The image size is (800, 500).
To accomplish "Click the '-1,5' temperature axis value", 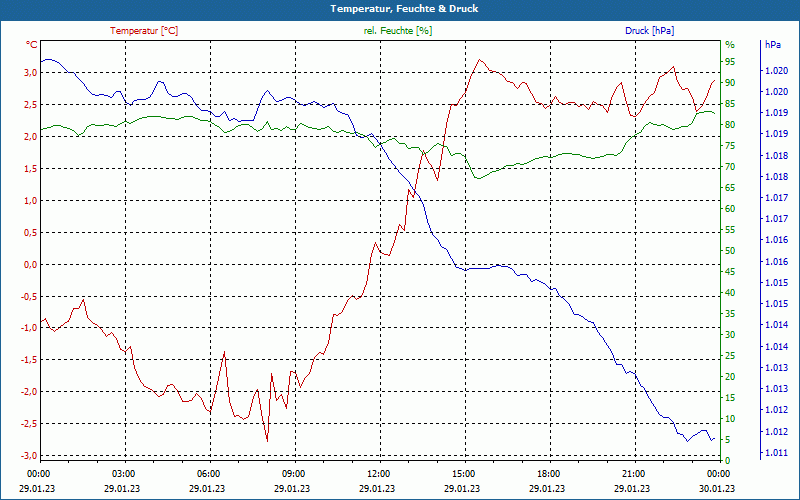I will [x=29, y=360].
